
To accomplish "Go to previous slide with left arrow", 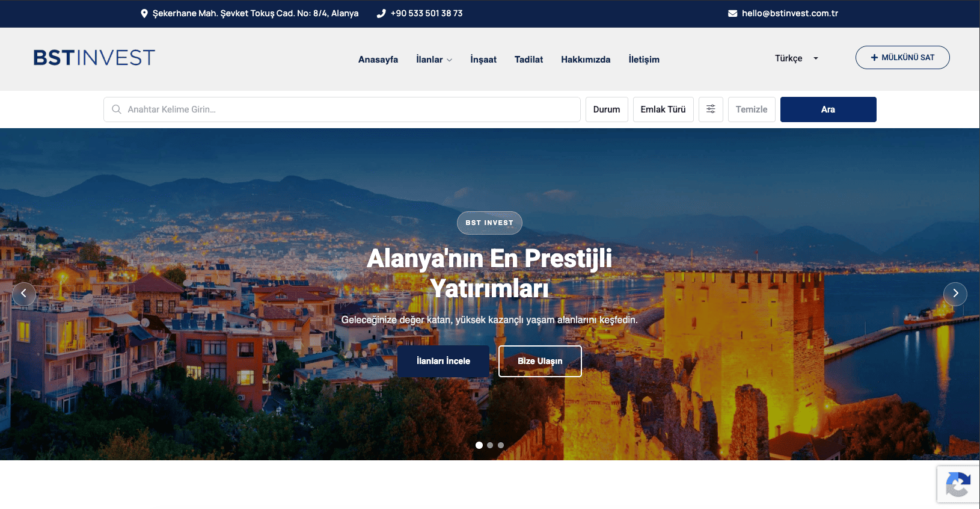I will pos(24,294).
